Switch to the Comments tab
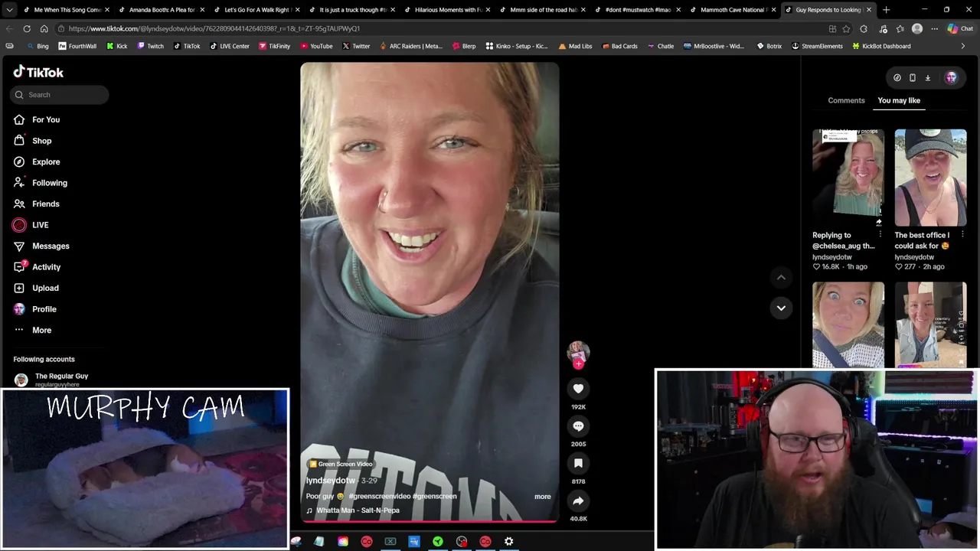This screenshot has height=551, width=980. tap(846, 100)
